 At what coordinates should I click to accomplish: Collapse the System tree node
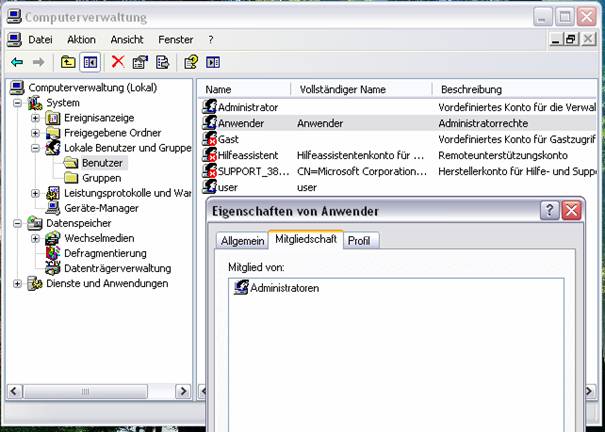17,103
